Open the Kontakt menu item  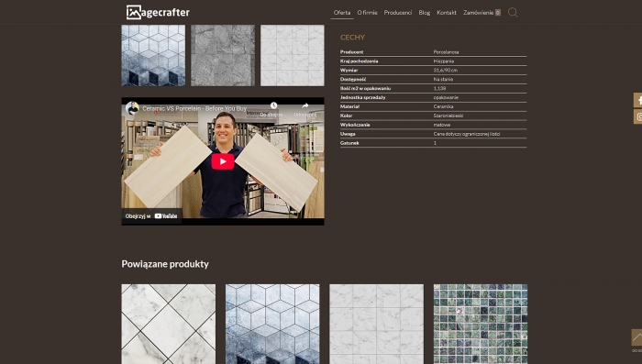[x=447, y=13]
